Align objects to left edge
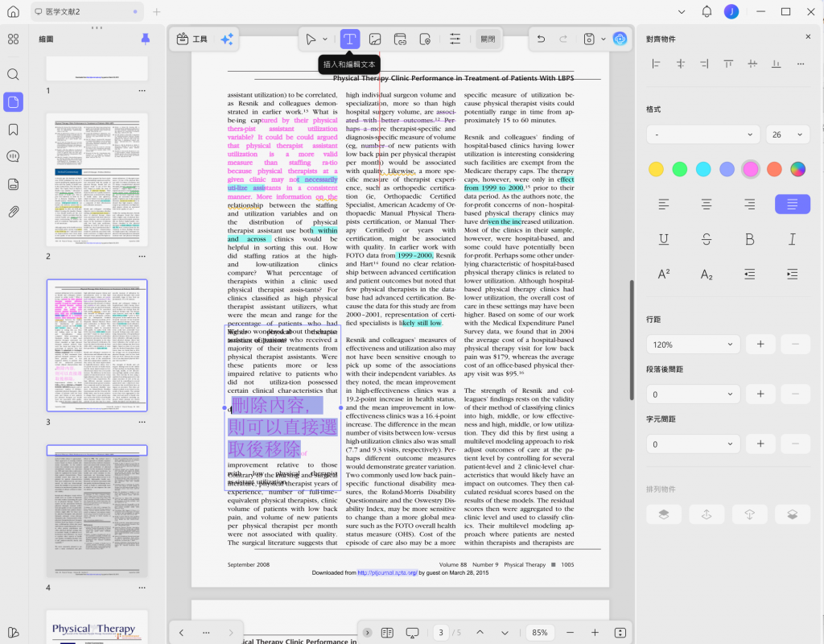This screenshot has height=644, width=824. point(656,64)
